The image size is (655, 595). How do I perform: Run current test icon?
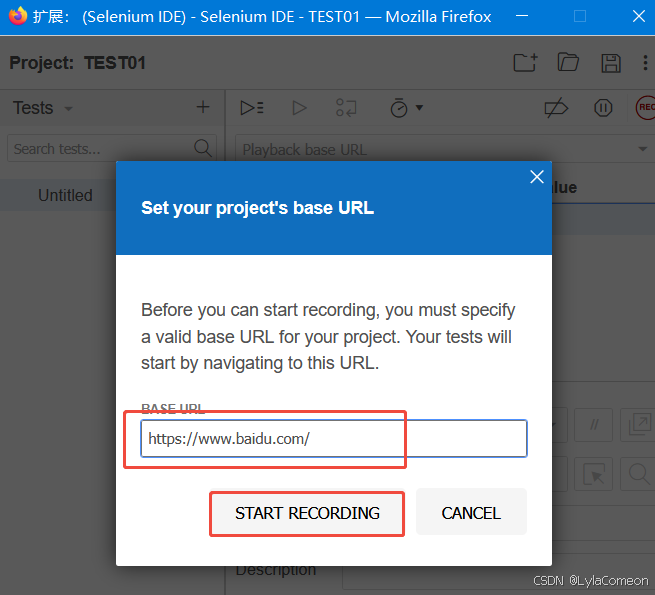tap(299, 108)
